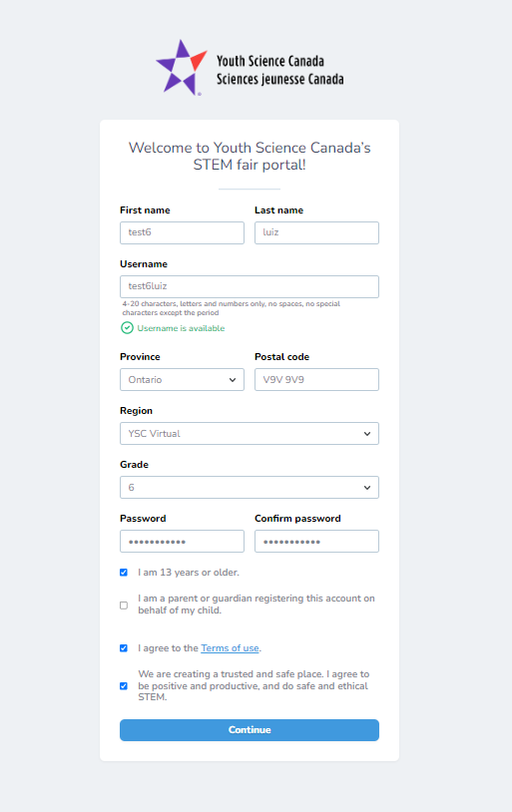
Task: Toggle the safe and ethical STEM agreement checkbox
Action: tap(124, 685)
